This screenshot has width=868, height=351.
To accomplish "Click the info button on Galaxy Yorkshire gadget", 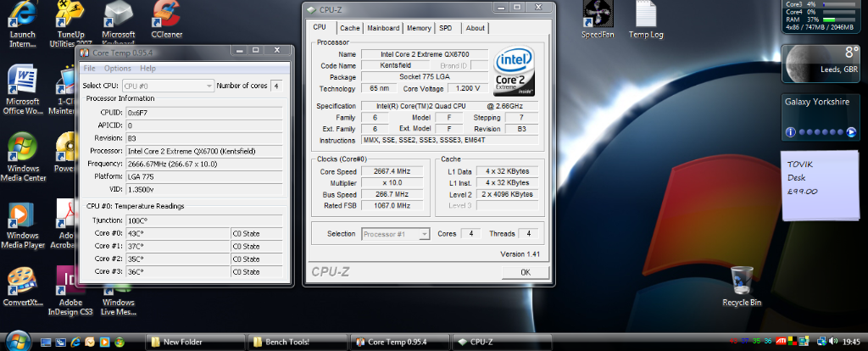I will (791, 132).
